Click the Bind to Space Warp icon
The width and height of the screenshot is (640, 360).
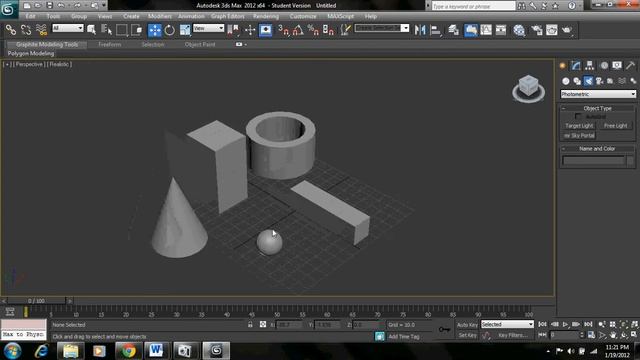pyautogui.click(x=41, y=30)
